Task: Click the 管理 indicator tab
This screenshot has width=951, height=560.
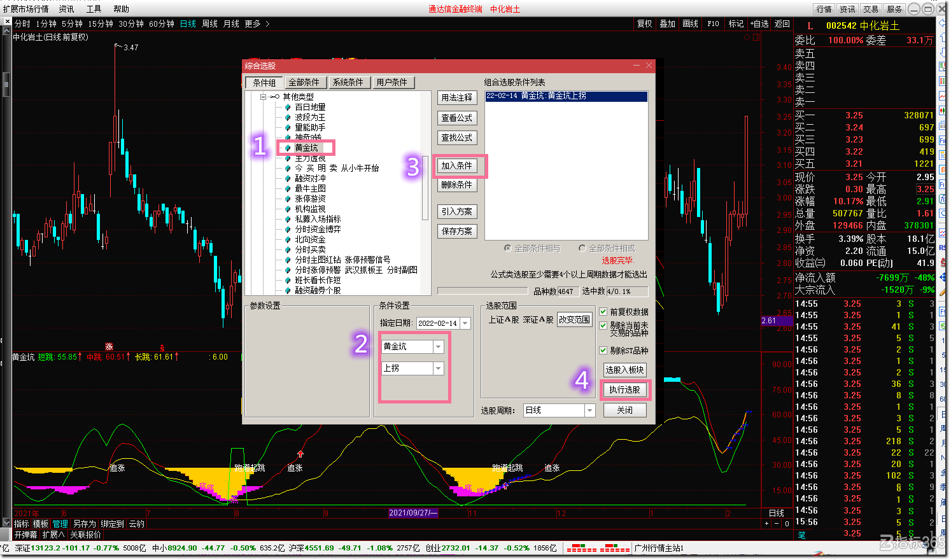Action: coord(60,524)
